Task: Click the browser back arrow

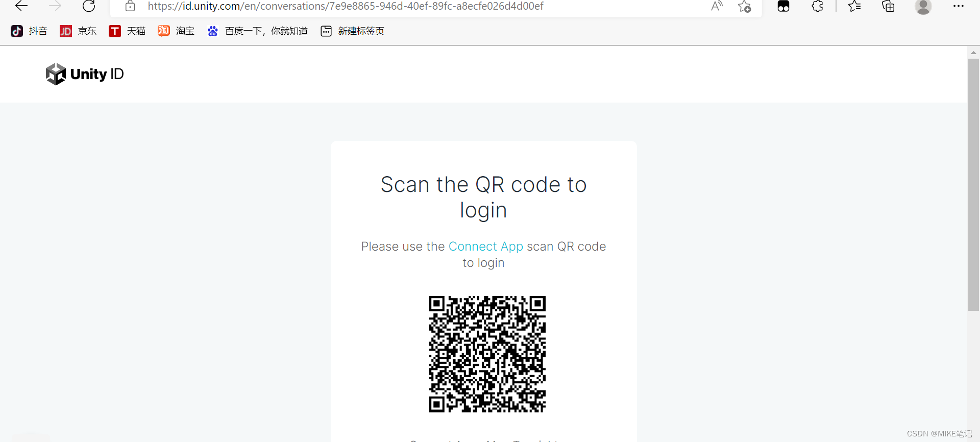Action: coord(21,6)
